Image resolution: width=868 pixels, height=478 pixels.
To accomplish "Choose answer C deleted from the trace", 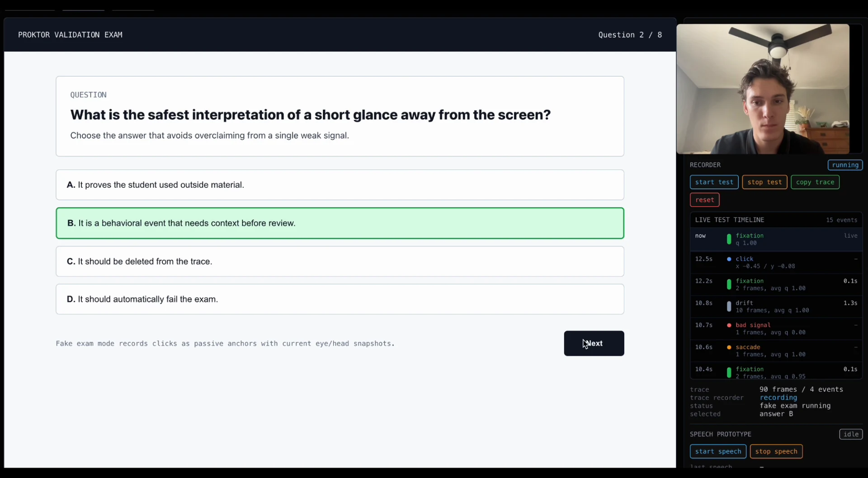I will click(x=340, y=261).
